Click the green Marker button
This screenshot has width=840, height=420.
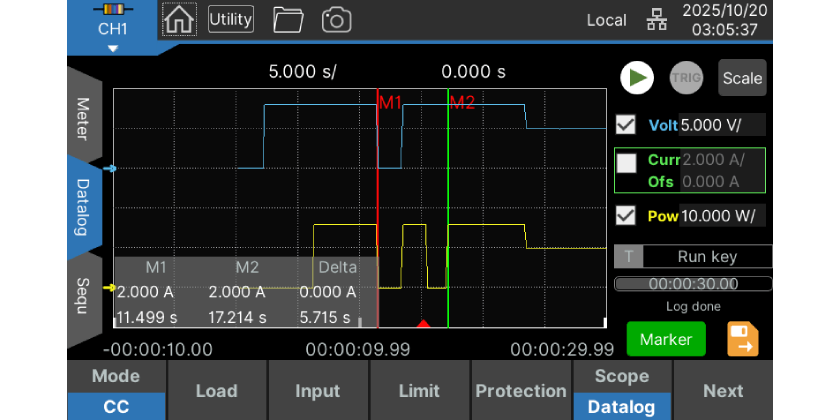pyautogui.click(x=665, y=339)
